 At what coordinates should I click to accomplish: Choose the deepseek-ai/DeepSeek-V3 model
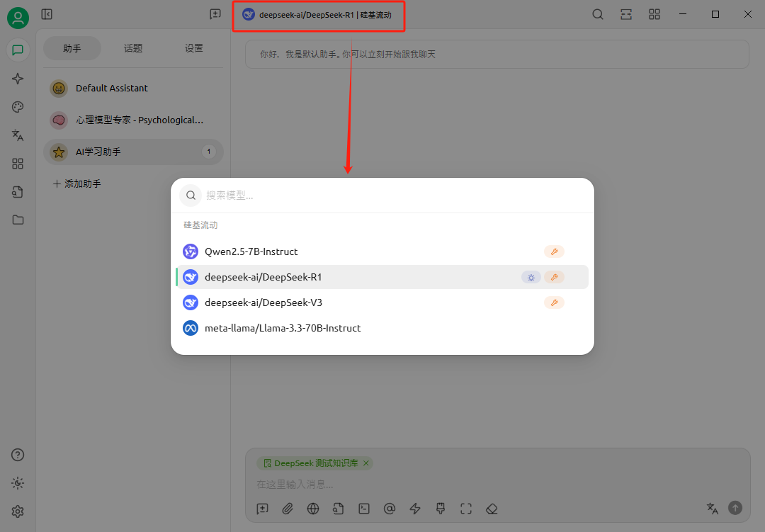coord(382,302)
